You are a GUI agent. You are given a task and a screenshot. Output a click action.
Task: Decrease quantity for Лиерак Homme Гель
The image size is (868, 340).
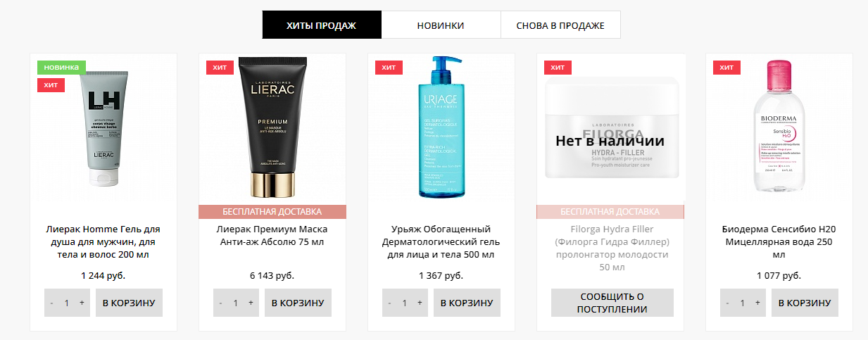[x=51, y=303]
